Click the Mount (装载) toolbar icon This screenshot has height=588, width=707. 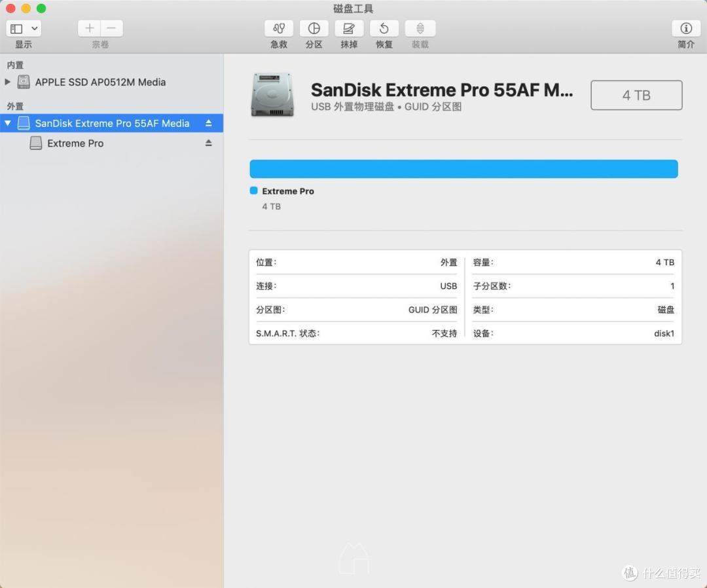point(420,28)
